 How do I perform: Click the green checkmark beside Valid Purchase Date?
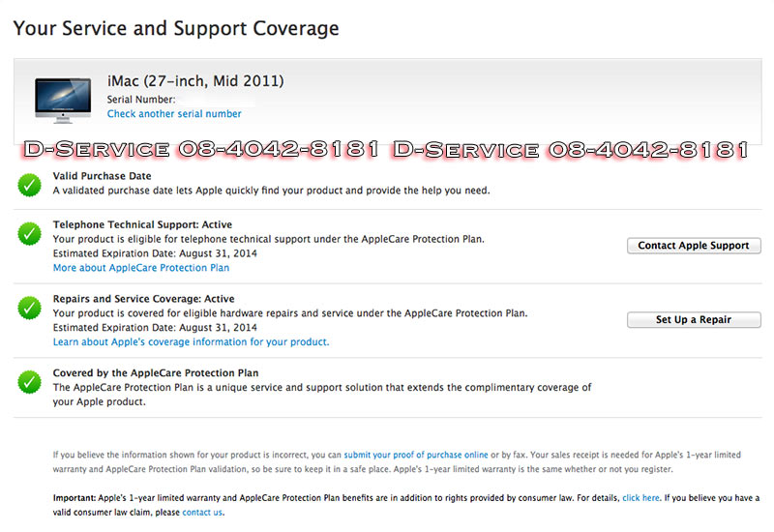pyautogui.click(x=30, y=184)
